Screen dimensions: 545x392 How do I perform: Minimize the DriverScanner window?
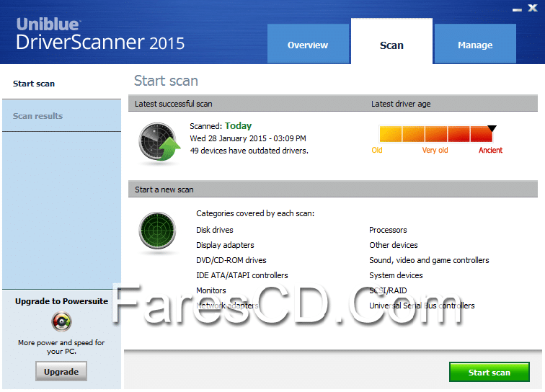pyautogui.click(x=517, y=10)
